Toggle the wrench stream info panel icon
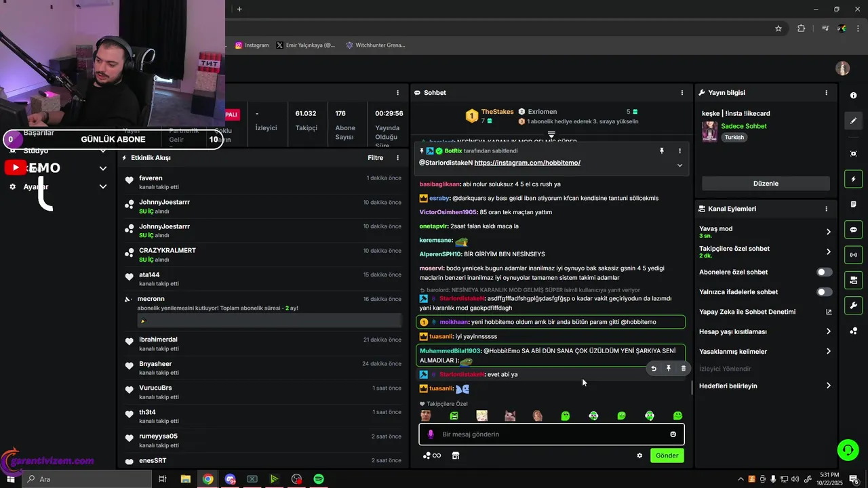Image resolution: width=868 pixels, height=488 pixels. coord(853,305)
